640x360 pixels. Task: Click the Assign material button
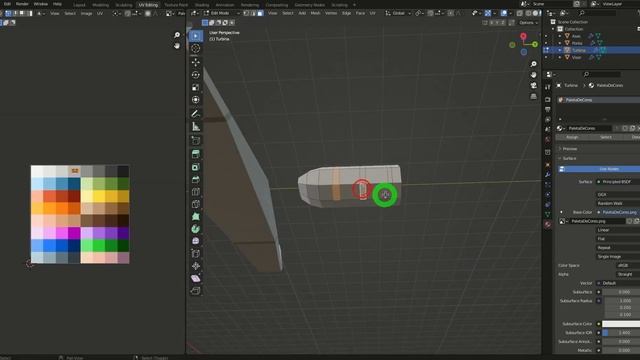click(572, 137)
